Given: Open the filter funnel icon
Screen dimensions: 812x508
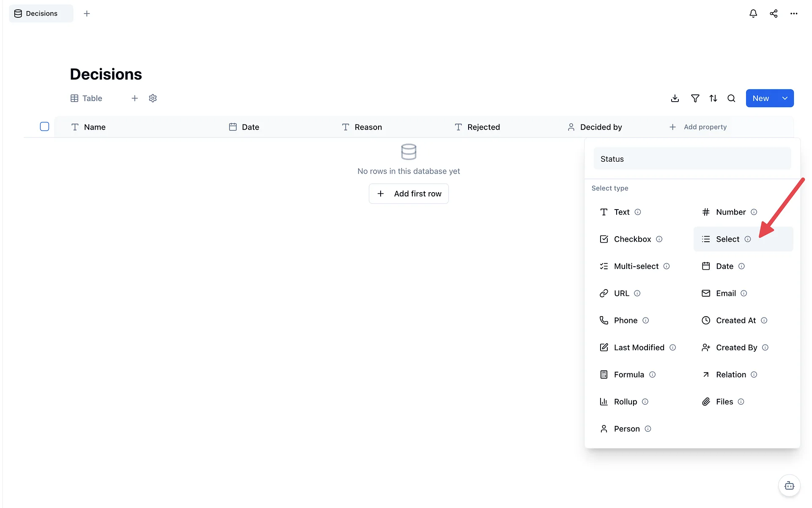Looking at the screenshot, I should click(x=695, y=98).
